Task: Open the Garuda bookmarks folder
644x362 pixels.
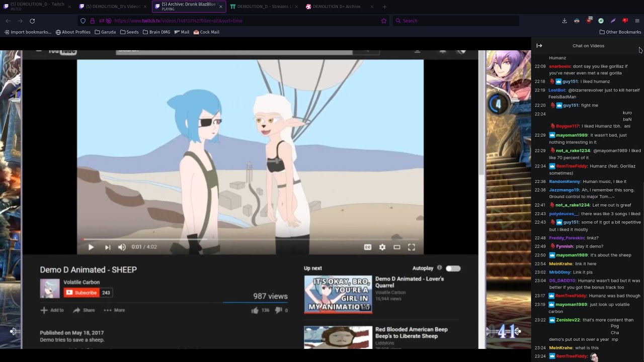Action: pyautogui.click(x=105, y=32)
